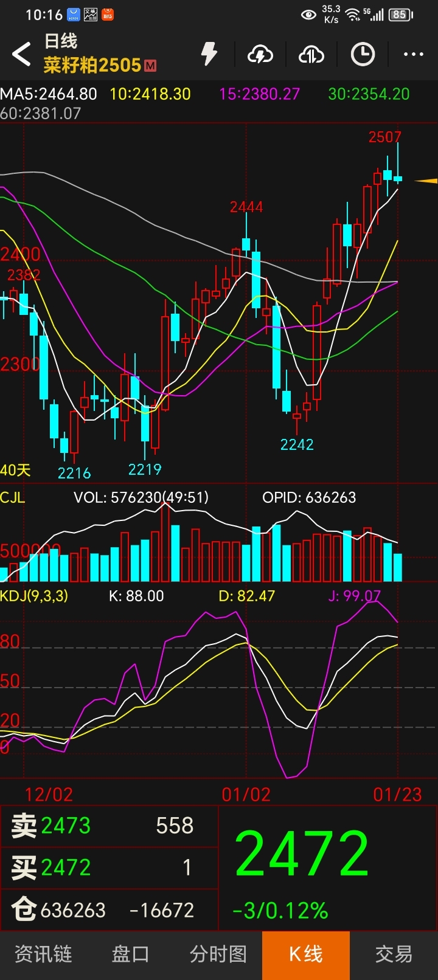Tap the change value -3/0.12%
Image resolution: width=438 pixels, height=980 pixels.
tap(280, 910)
